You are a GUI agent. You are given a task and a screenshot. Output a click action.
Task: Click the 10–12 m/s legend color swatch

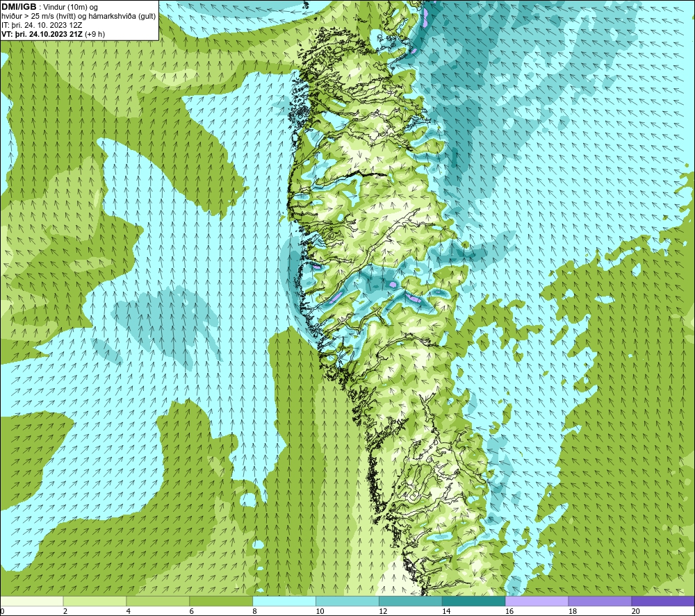coord(347,601)
